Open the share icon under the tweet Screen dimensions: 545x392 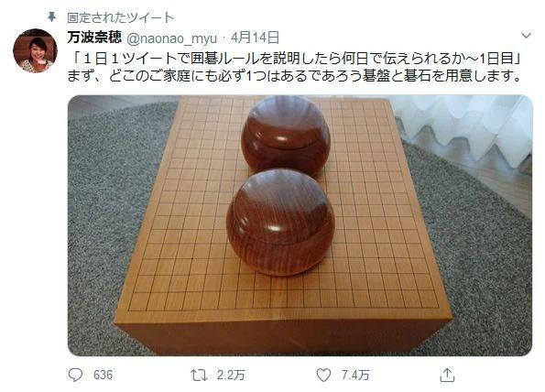[x=447, y=375]
